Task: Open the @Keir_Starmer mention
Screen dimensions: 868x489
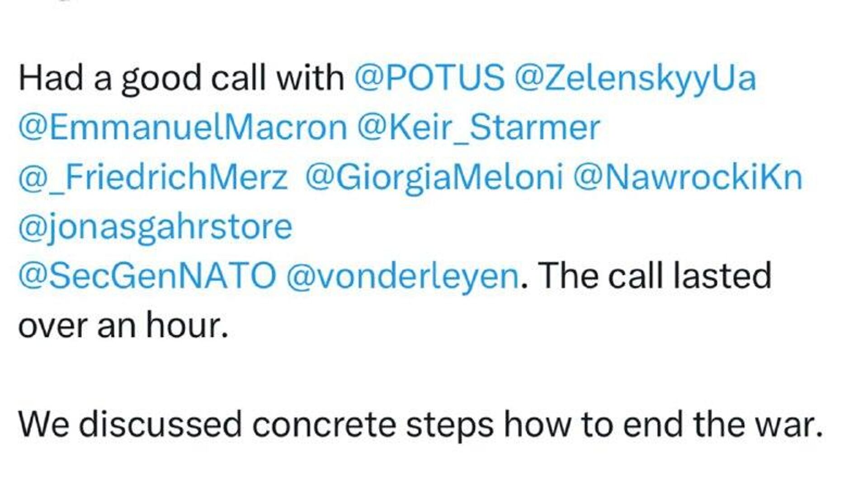Action: tap(478, 128)
